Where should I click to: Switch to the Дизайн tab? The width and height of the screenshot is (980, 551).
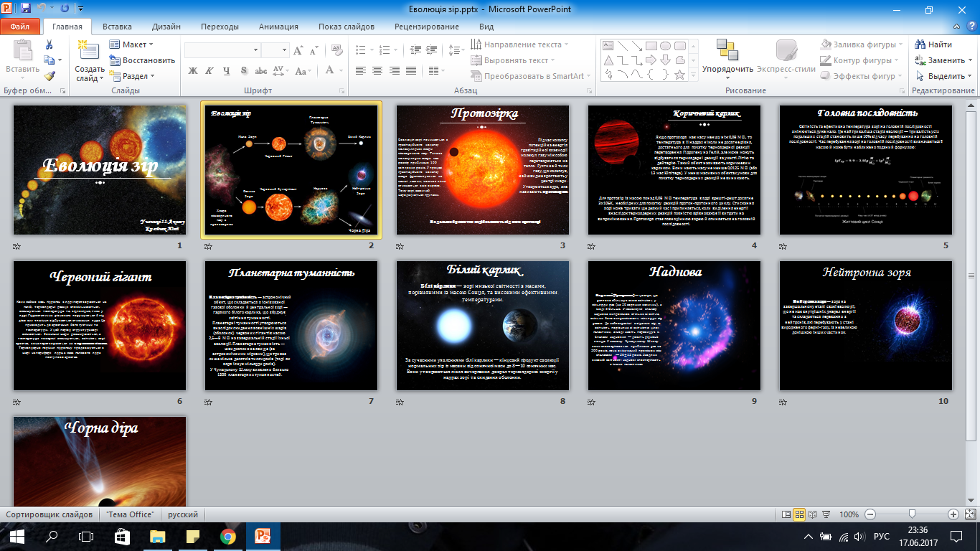(166, 27)
